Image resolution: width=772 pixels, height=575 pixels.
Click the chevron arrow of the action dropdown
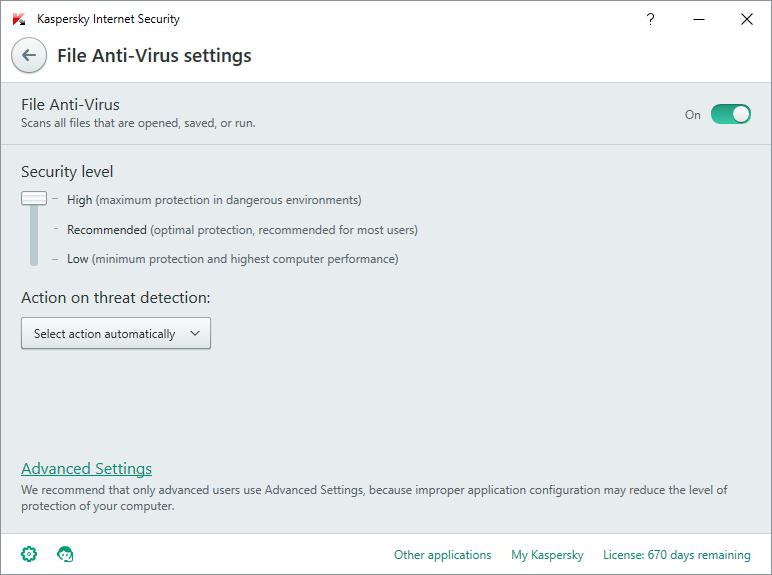click(x=195, y=334)
